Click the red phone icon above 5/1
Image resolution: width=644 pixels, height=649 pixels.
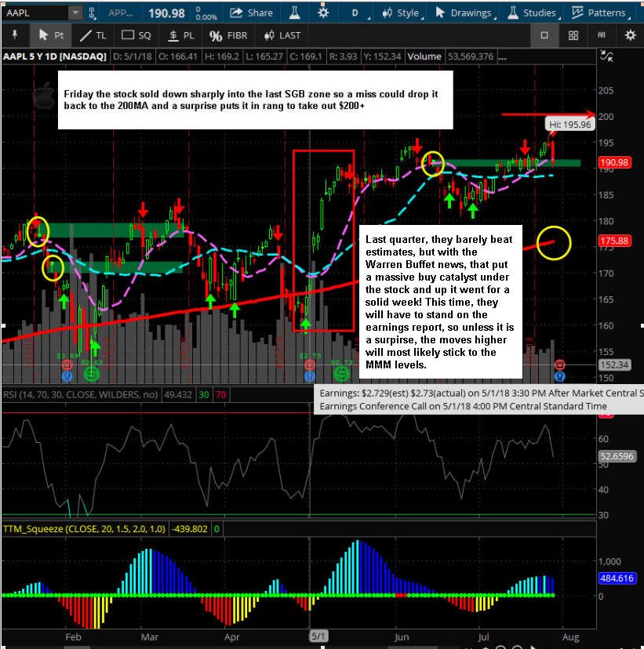(x=310, y=364)
